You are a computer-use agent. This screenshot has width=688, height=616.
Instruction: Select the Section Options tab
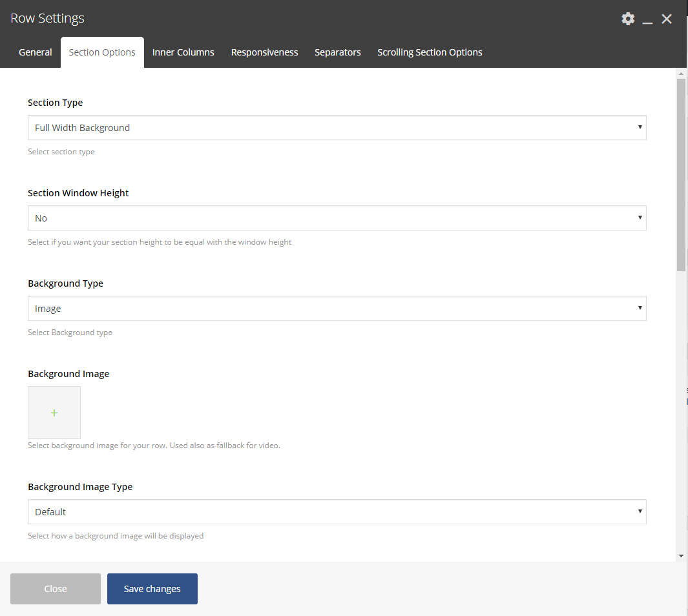102,52
